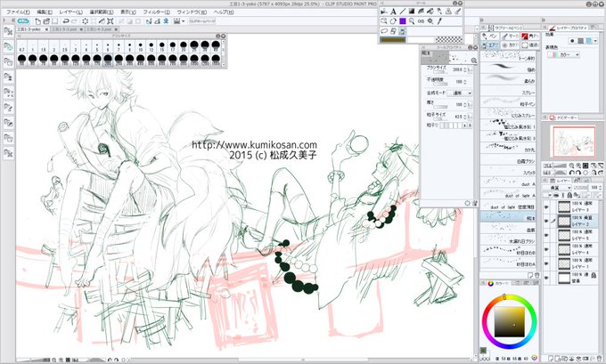Select the ペン sub tool group tab
The width and height of the screenshot is (606, 364).
point(490,36)
